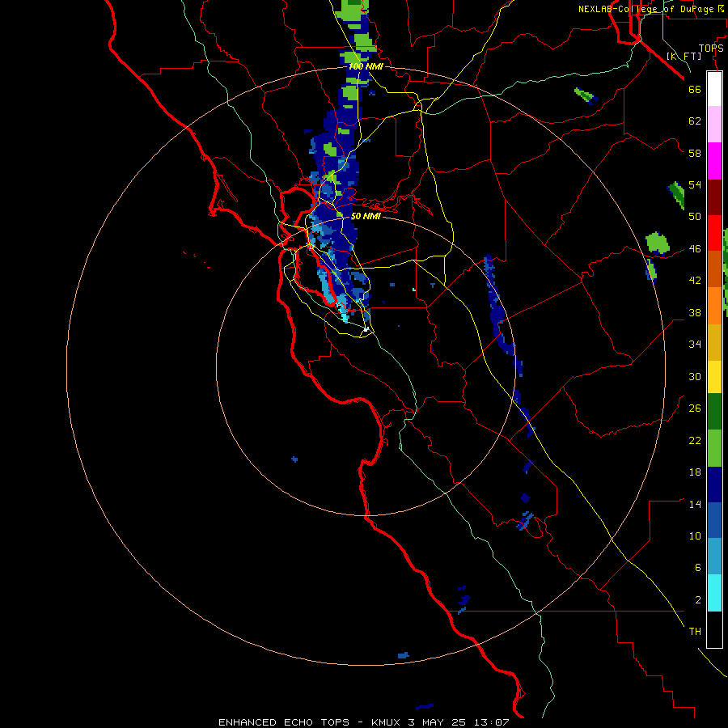
Task: Click the legend value 14
Action: point(695,504)
